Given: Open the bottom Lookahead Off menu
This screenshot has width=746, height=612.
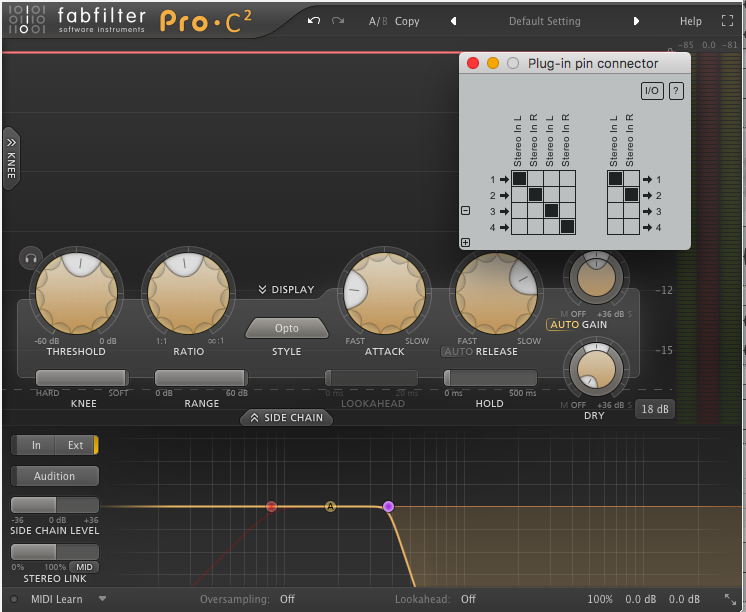Looking at the screenshot, I should pos(468,599).
